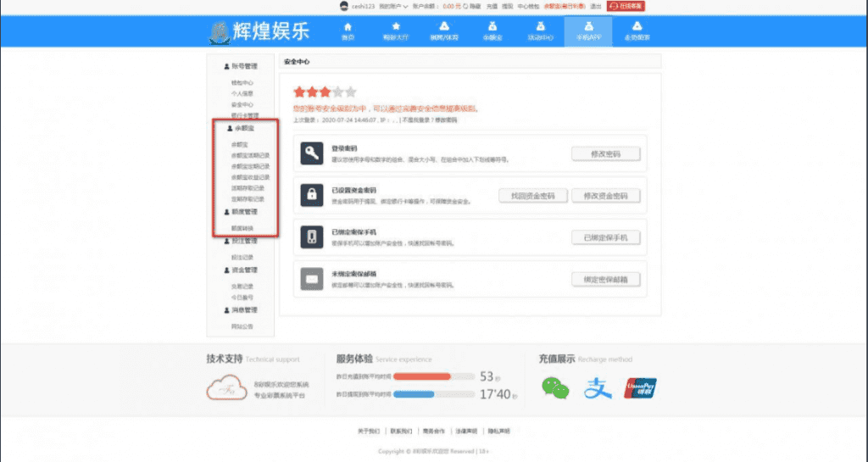Open the nav item labeled with 体育
This screenshot has height=462, width=868.
pyautogui.click(x=444, y=31)
